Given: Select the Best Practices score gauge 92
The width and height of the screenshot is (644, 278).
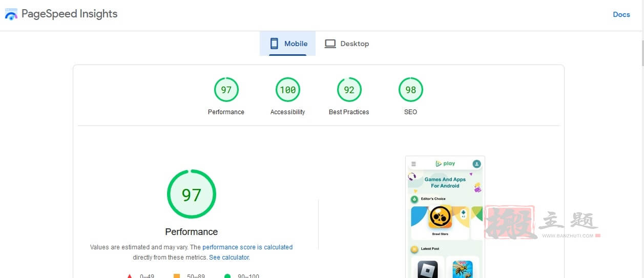Looking at the screenshot, I should click(349, 90).
